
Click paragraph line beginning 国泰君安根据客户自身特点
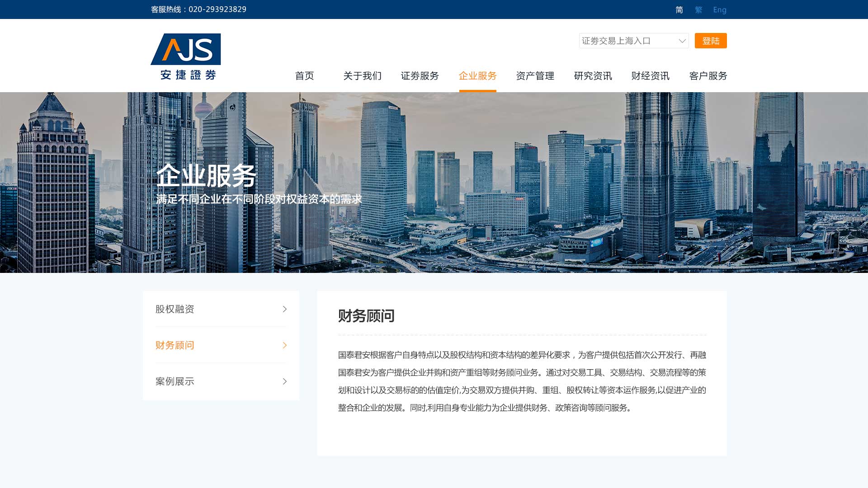point(522,355)
